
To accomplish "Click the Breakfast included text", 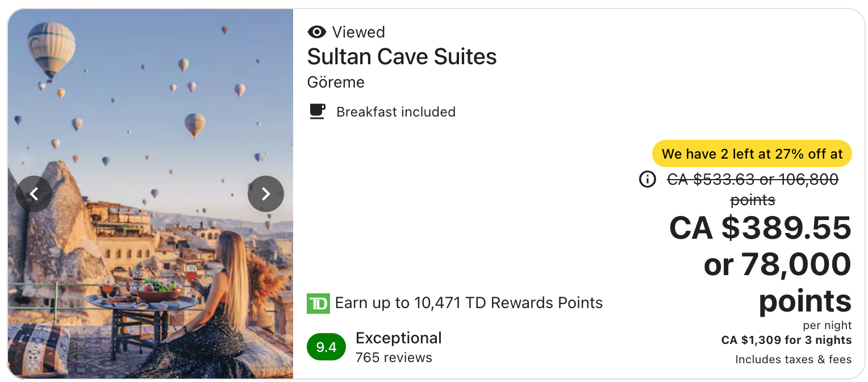I will (x=396, y=111).
